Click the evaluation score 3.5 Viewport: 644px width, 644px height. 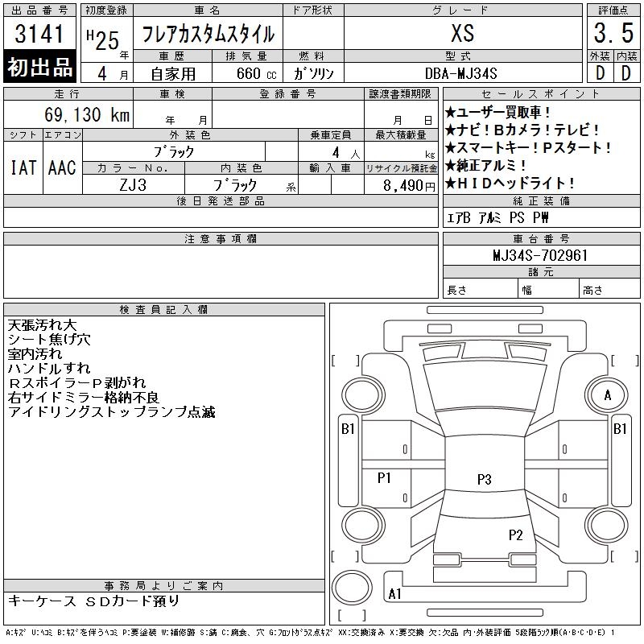[x=613, y=33]
